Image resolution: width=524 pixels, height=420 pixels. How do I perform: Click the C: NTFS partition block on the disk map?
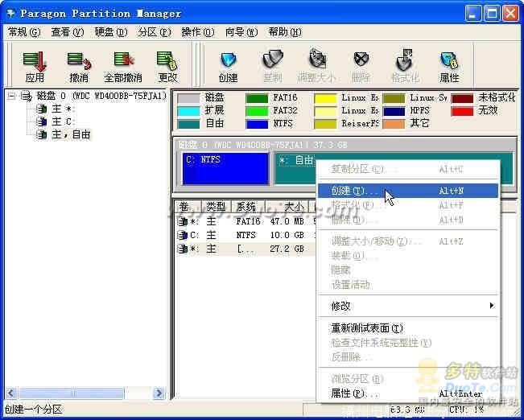tap(225, 168)
